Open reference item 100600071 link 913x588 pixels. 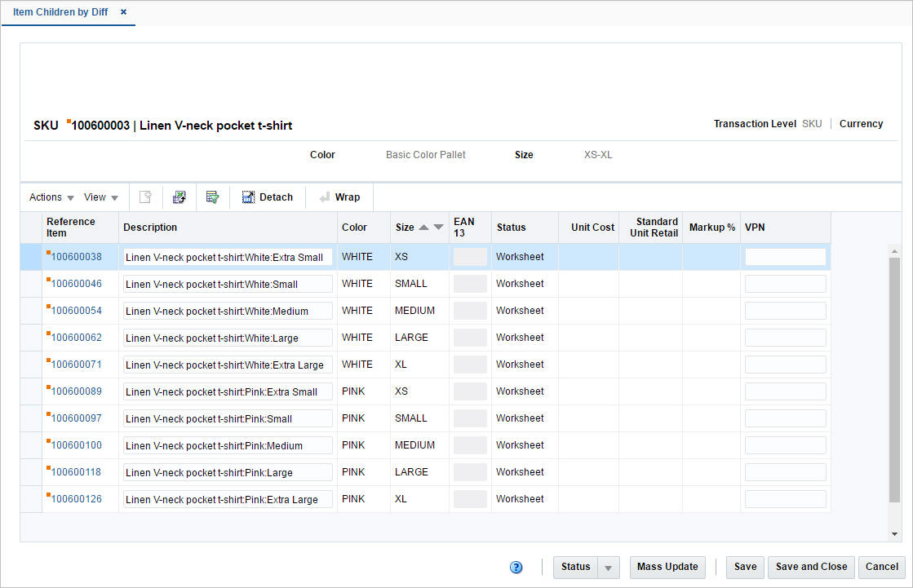[76, 365]
